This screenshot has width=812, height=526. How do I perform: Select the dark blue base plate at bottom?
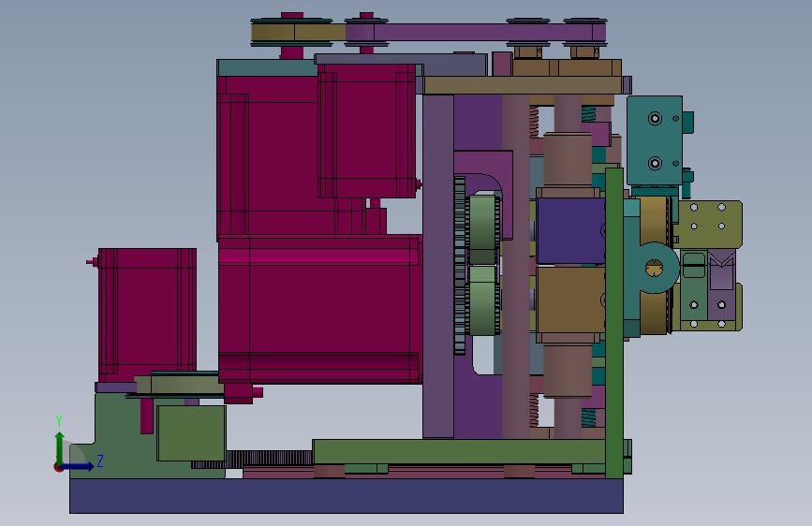(x=347, y=495)
